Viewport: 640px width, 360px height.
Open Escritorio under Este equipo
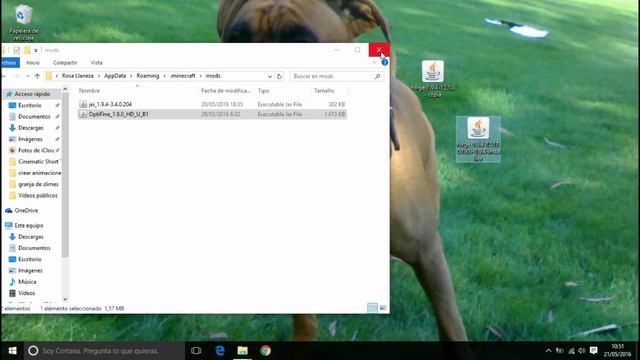point(30,259)
